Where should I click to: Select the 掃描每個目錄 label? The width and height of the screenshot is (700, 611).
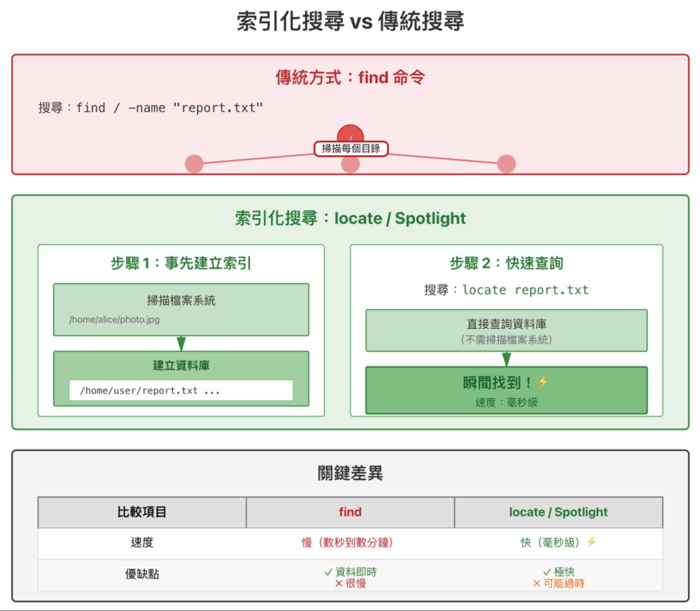tap(351, 149)
